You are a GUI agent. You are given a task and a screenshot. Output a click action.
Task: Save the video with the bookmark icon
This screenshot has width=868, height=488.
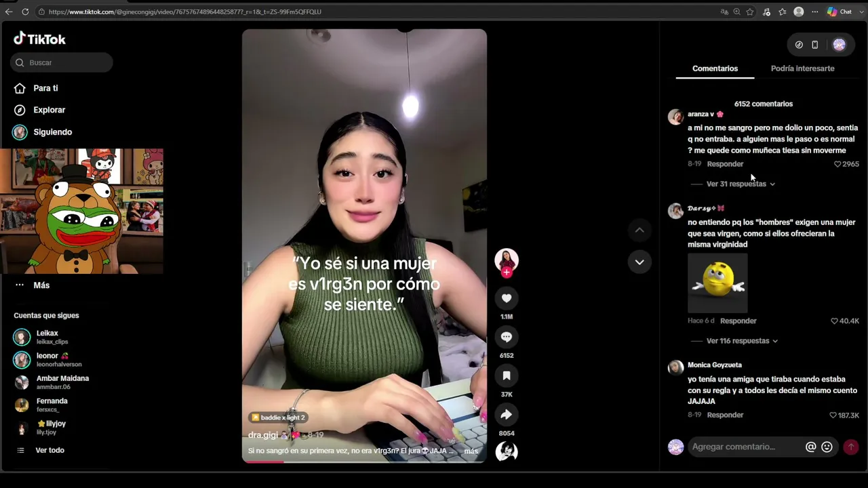[x=507, y=375]
